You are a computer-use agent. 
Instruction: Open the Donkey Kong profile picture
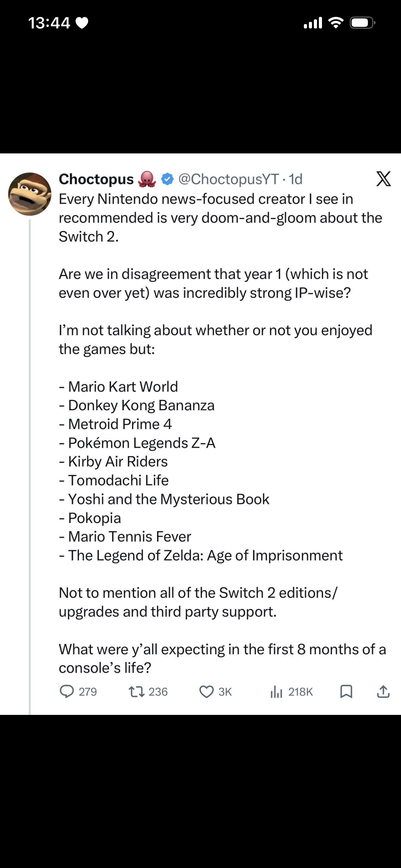pos(30,194)
